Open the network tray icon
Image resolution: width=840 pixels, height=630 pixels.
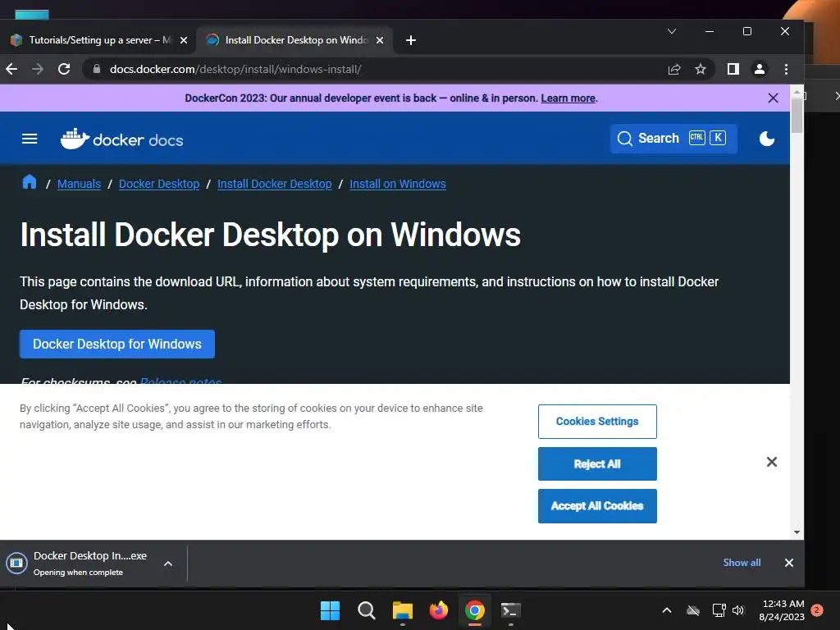point(719,610)
